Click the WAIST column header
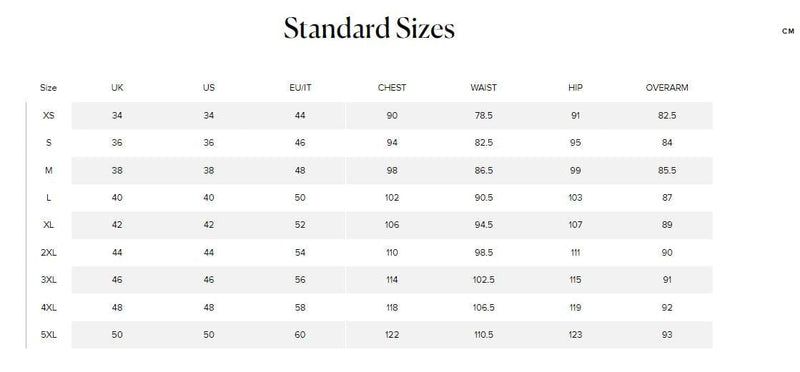The image size is (800, 372). tap(484, 88)
